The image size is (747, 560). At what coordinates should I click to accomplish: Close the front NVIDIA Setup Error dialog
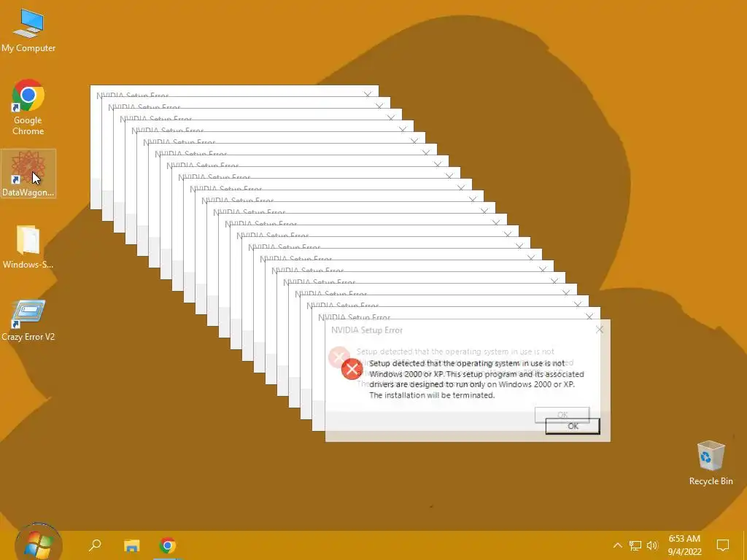[600, 330]
